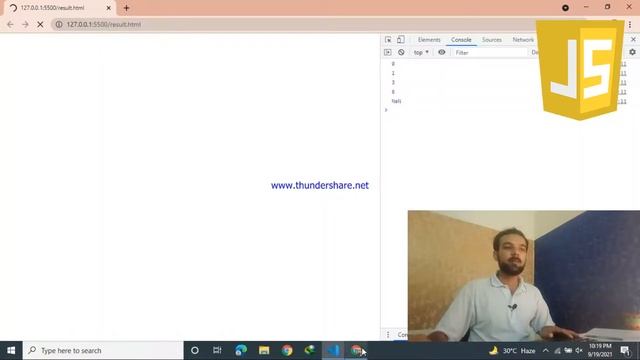Click the 'Type here to search' box
640x360 pixels.
pyautogui.click(x=103, y=351)
